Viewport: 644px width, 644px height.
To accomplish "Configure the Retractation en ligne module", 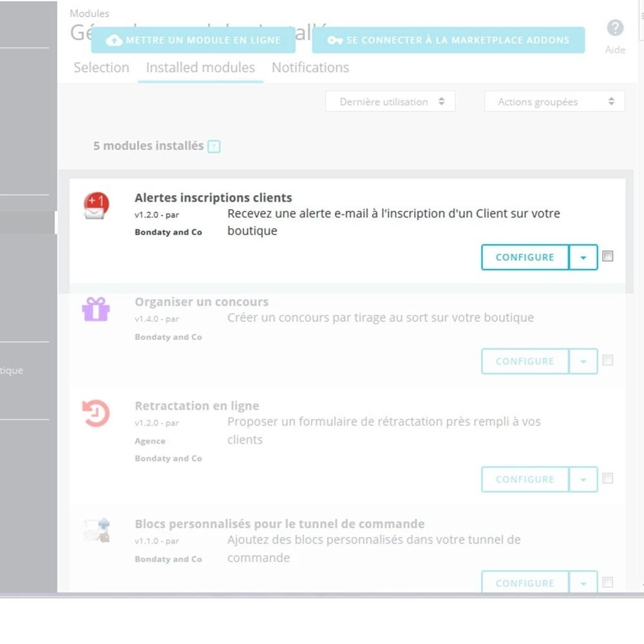I will pos(525,479).
